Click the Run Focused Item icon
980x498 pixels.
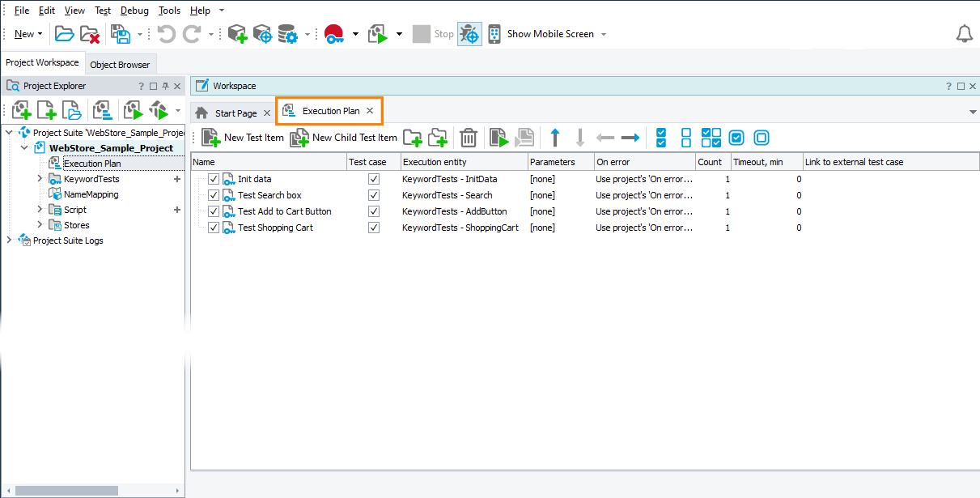(x=499, y=138)
